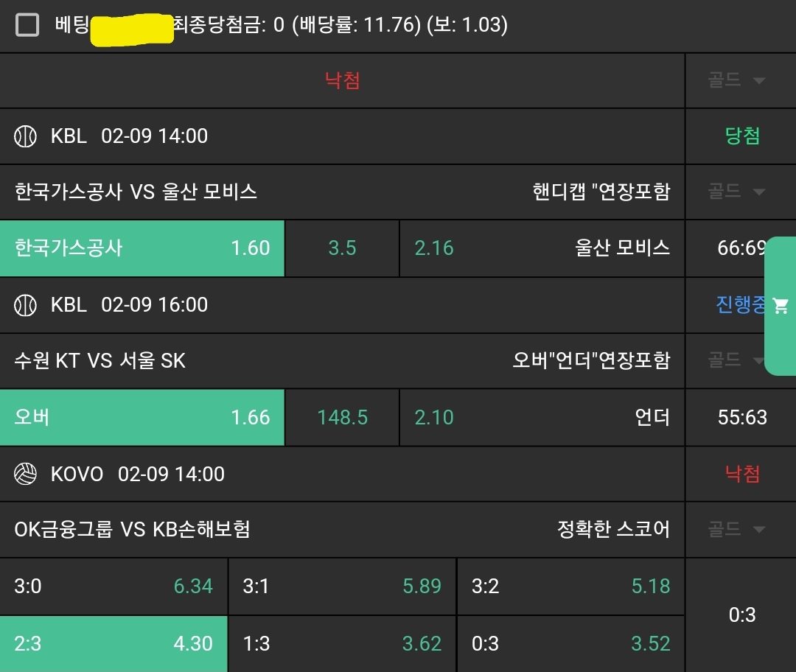Expand the 골드 dropdown in 낙첨 row
The width and height of the screenshot is (796, 672).
coord(737,80)
